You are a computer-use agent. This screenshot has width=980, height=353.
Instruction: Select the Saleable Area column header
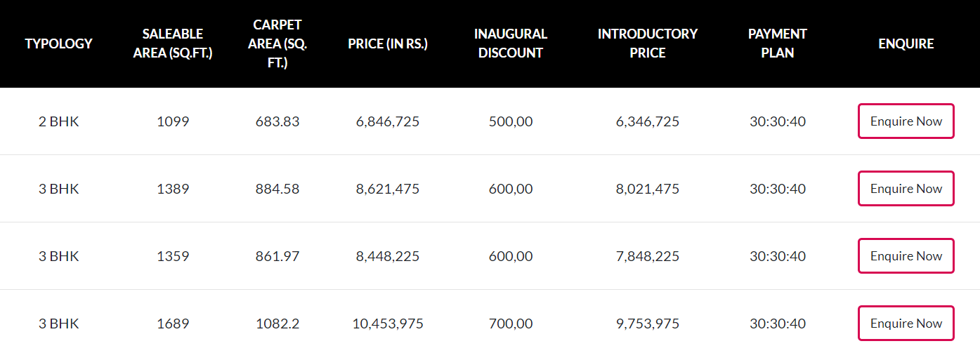click(x=173, y=44)
